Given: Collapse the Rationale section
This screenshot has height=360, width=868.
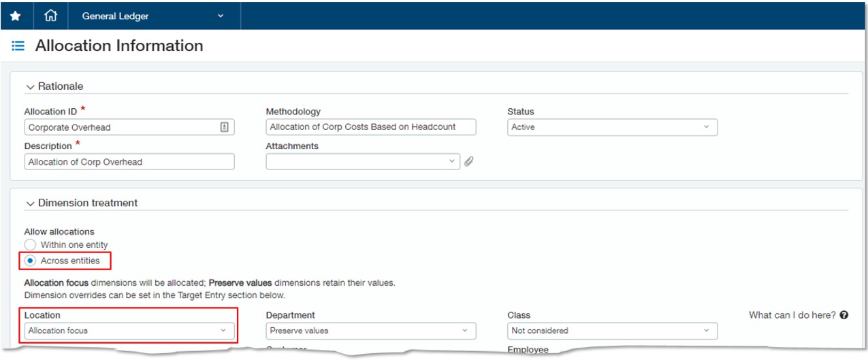Looking at the screenshot, I should (30, 86).
